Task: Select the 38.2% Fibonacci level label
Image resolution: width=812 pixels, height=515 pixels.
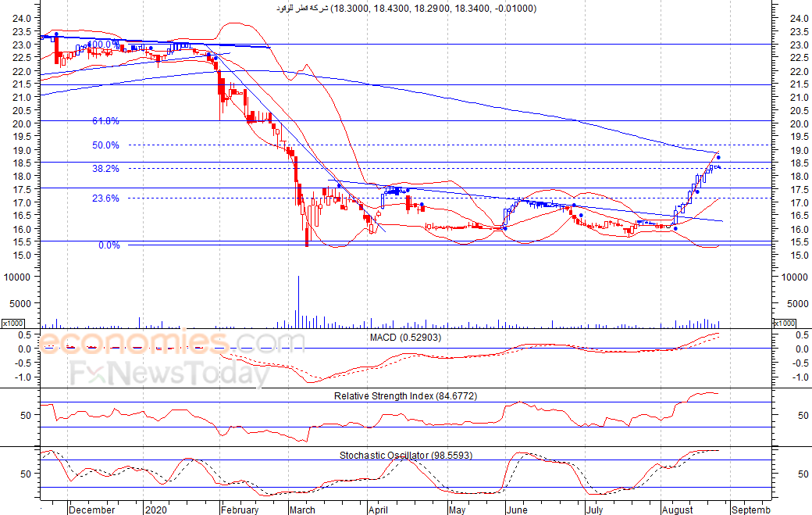Action: pos(105,169)
